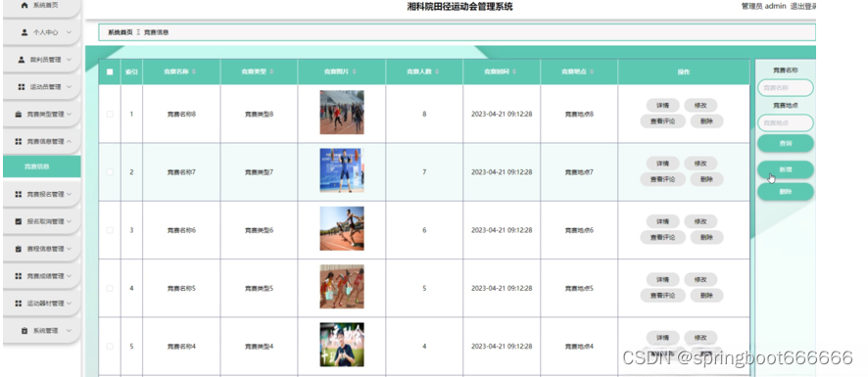Click the clipboard icon of 赛程信息管理
The height and width of the screenshot is (377, 868).
coord(19,249)
